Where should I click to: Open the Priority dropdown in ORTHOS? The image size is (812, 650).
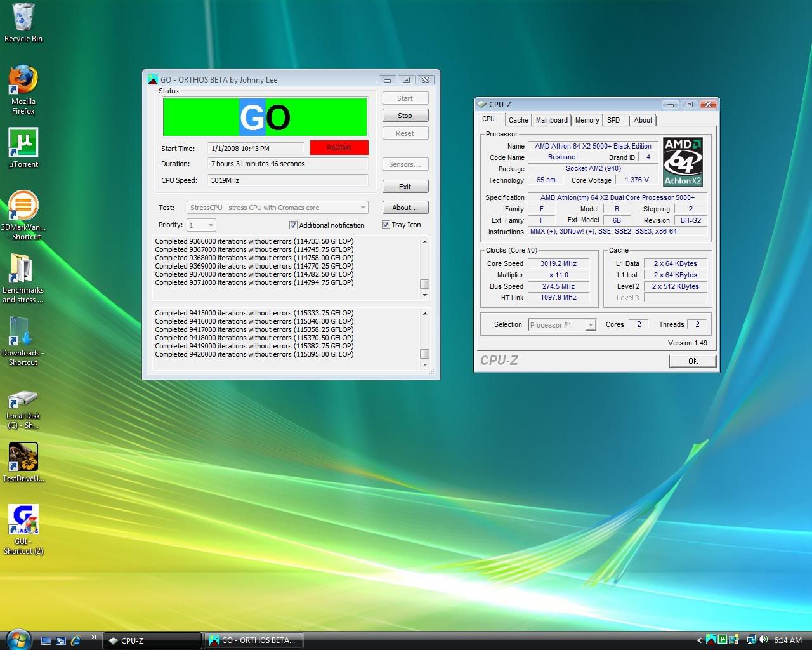pyautogui.click(x=201, y=225)
